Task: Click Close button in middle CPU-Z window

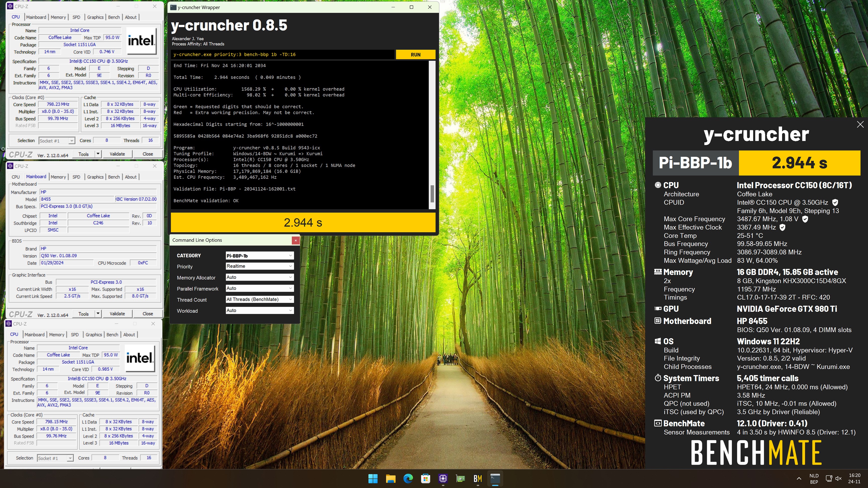Action: tap(148, 314)
